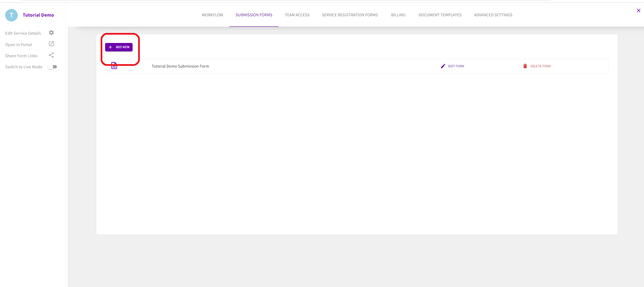Toggle the Switch to Live Mode switch
Viewport: 644px width, 287px height.
coord(53,67)
